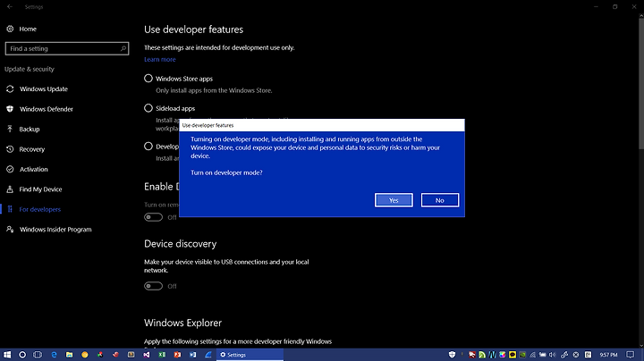Click the Find a setting search box

(67, 48)
